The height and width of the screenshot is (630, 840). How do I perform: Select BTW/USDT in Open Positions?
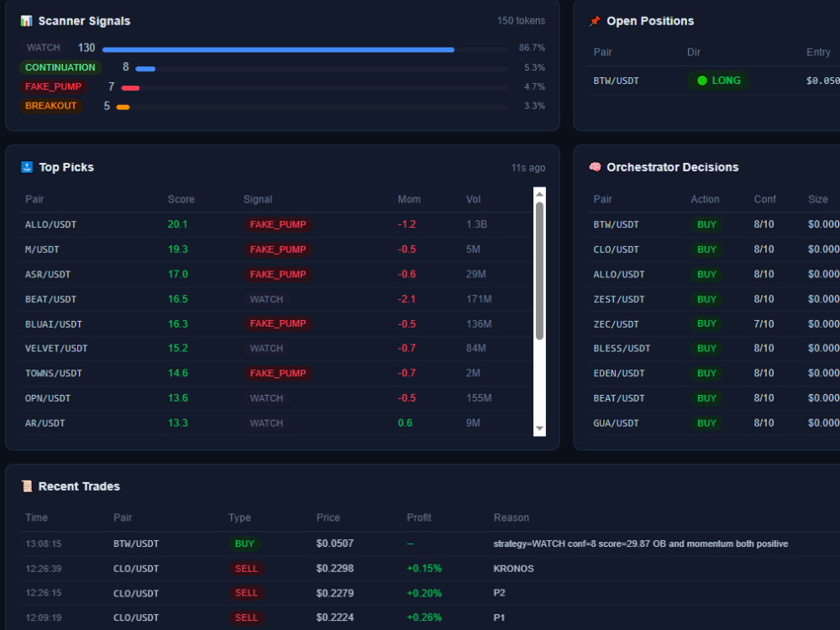(616, 81)
